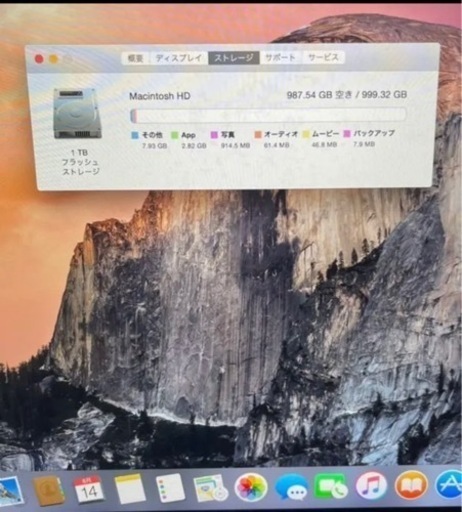Click the yellow ムービー color swatch
The height and width of the screenshot is (512, 462).
[x=306, y=134]
